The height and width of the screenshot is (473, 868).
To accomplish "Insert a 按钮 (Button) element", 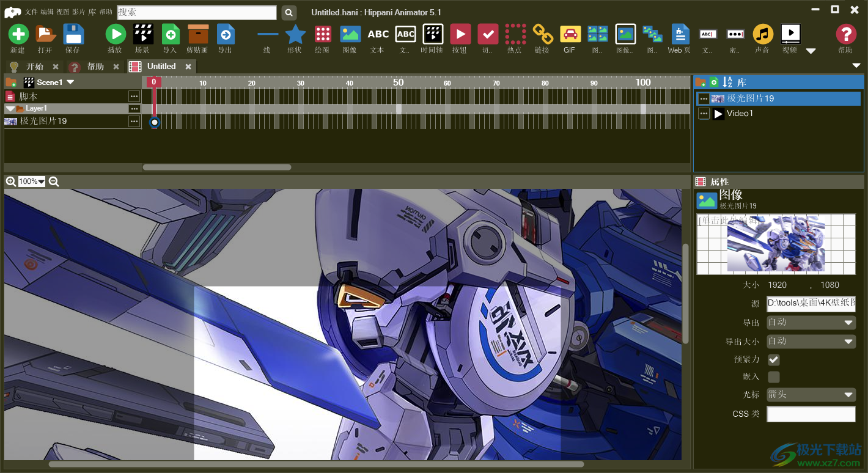I will coord(460,34).
